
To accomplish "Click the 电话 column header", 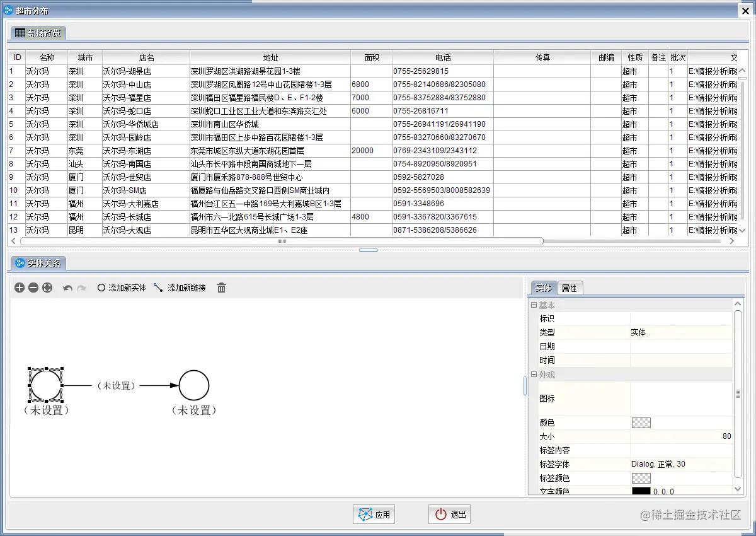I will coord(442,57).
